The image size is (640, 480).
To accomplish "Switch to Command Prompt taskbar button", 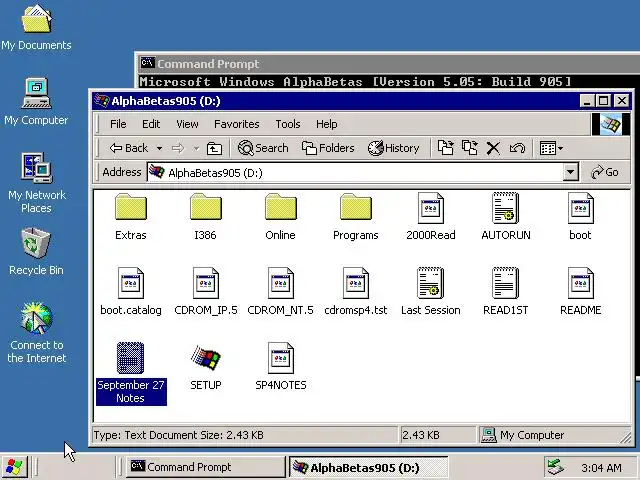I will coord(205,467).
